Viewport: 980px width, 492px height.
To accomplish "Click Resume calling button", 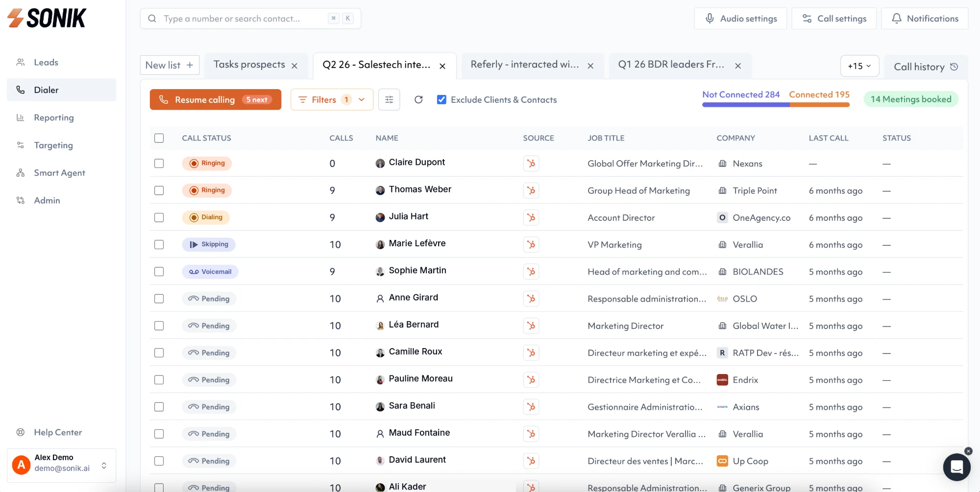I will [x=216, y=99].
